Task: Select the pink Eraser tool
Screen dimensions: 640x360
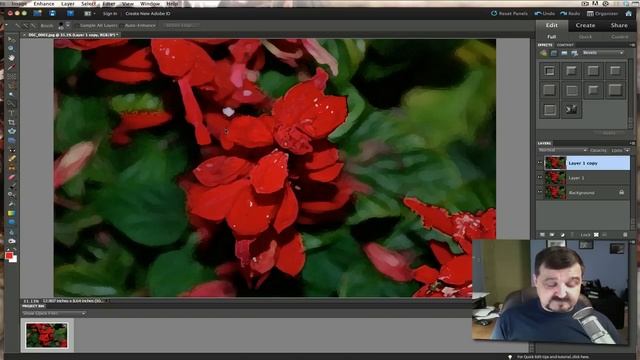Action: point(11,177)
